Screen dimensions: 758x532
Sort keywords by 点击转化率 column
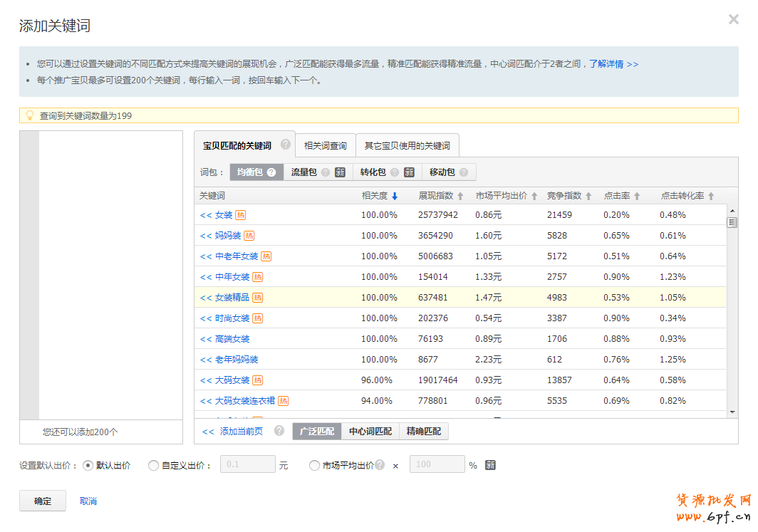710,196
